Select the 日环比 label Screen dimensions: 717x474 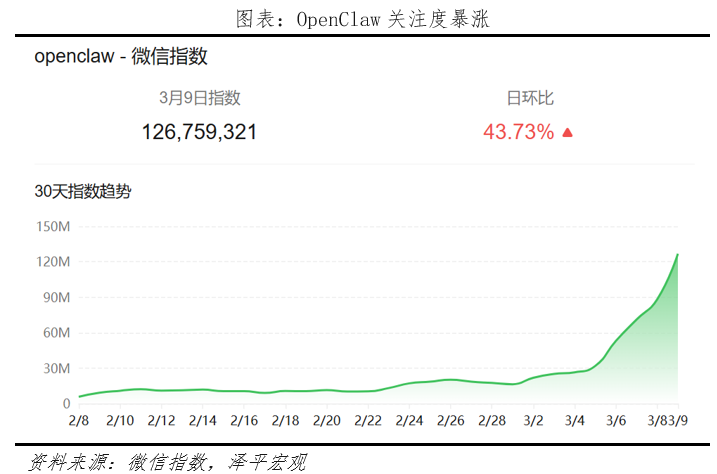point(530,98)
